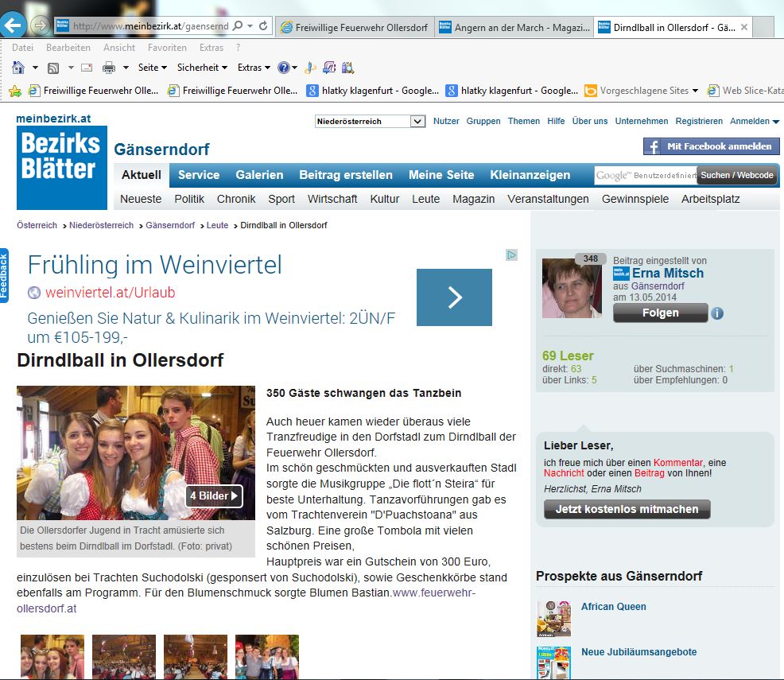The height and width of the screenshot is (680, 784).
Task: Open the Bearbeiten menu
Action: 68,48
